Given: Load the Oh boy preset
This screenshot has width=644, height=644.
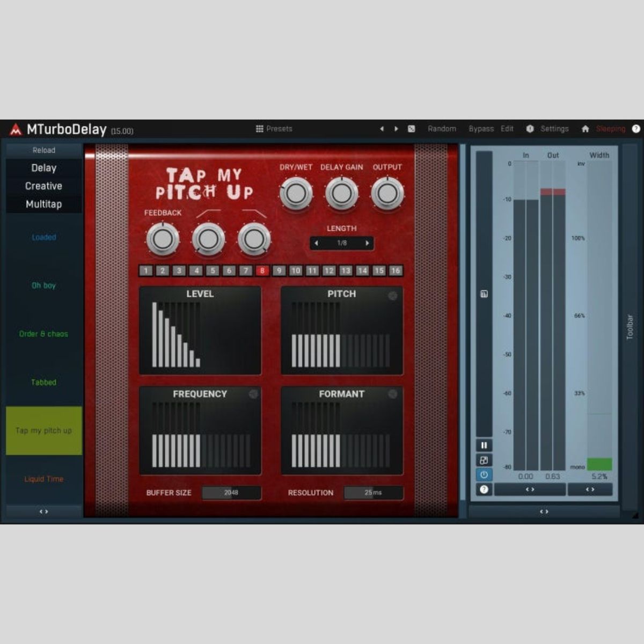Looking at the screenshot, I should point(44,286).
